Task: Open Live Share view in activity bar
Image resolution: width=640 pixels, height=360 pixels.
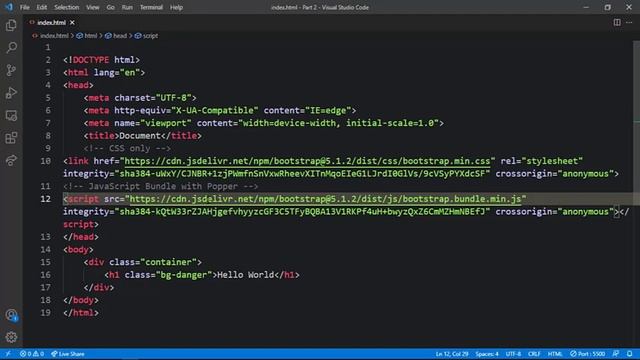Action: (11, 160)
